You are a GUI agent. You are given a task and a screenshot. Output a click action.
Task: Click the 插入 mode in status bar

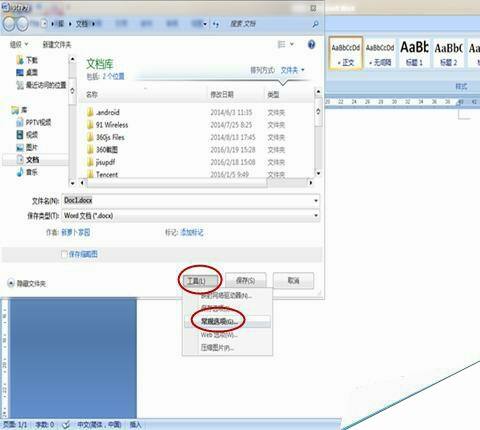[135, 425]
